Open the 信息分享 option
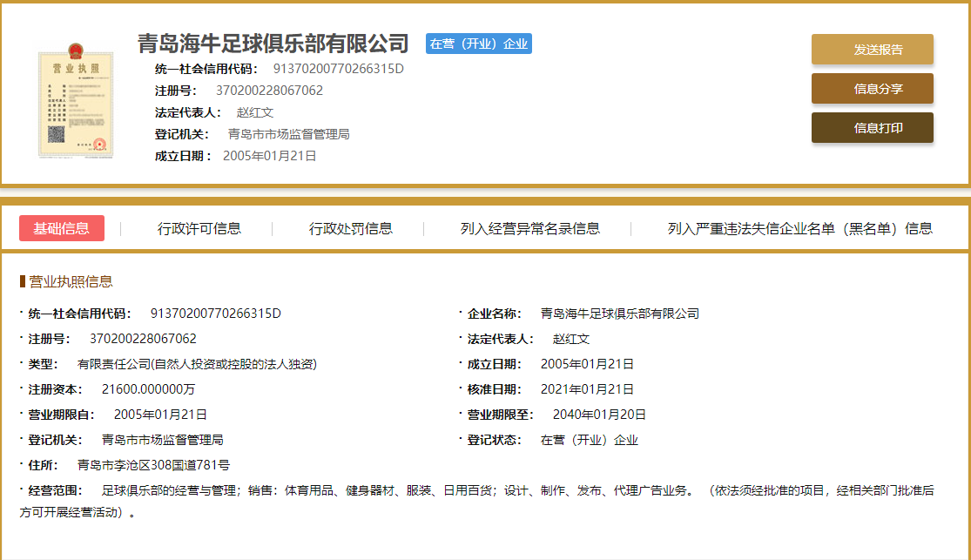The width and height of the screenshot is (971, 560). click(x=872, y=88)
